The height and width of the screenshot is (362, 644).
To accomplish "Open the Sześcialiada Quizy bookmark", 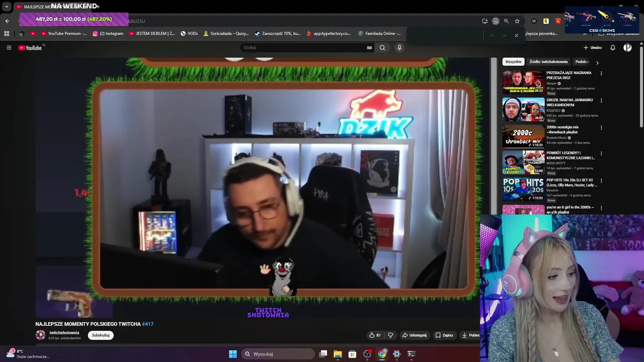I will [226, 34].
